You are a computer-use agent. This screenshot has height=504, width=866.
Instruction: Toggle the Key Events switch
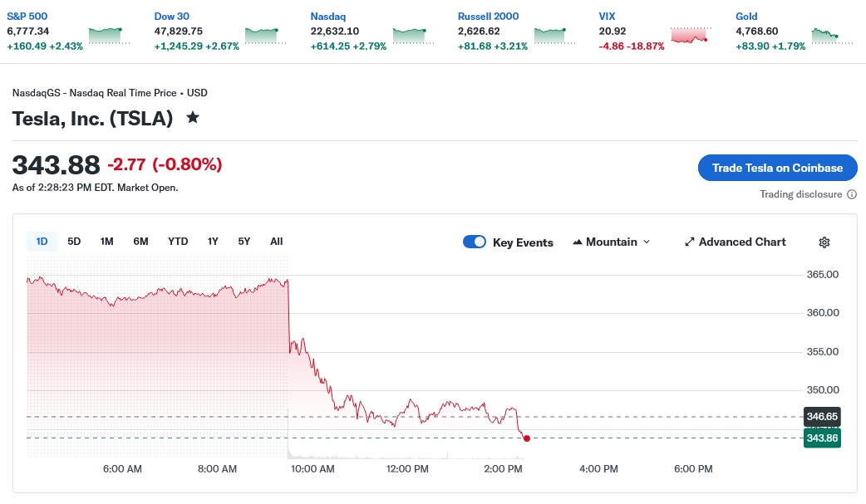(475, 242)
